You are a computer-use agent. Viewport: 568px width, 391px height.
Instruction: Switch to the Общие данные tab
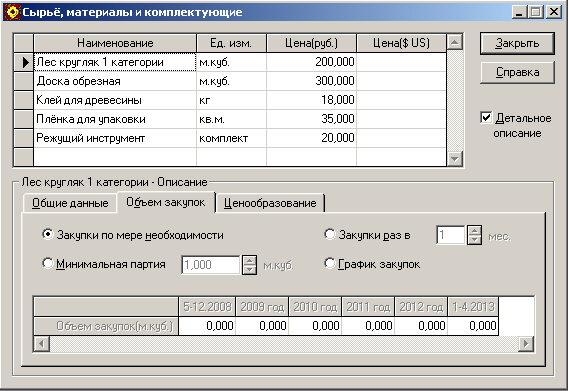70,203
